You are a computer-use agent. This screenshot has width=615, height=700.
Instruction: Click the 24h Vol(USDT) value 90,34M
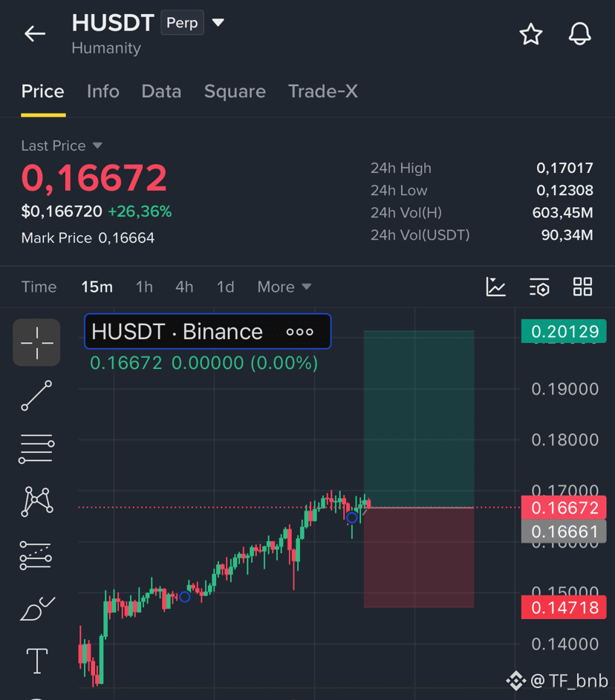pyautogui.click(x=567, y=235)
